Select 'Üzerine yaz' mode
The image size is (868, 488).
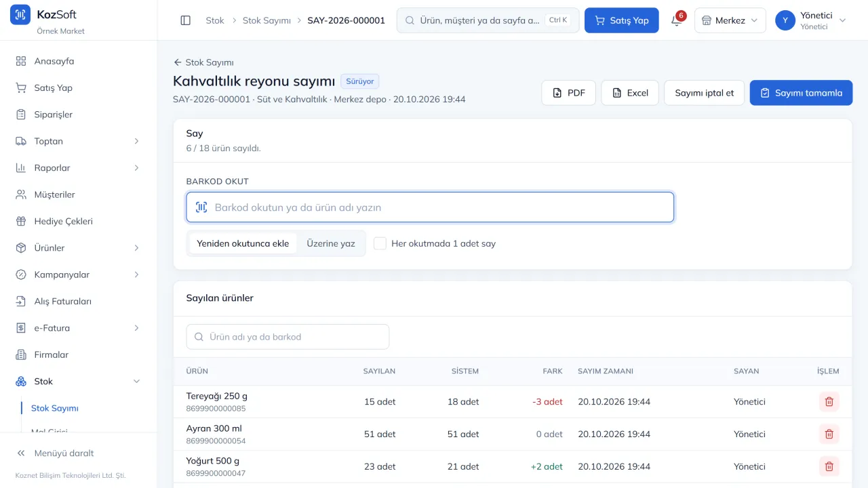pos(331,243)
